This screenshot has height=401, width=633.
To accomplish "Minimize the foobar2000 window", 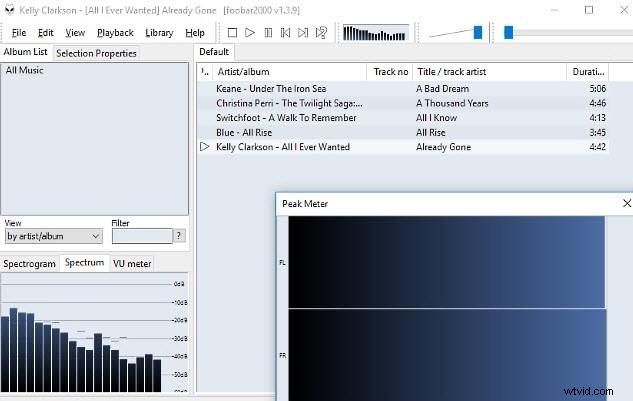I will click(x=554, y=10).
